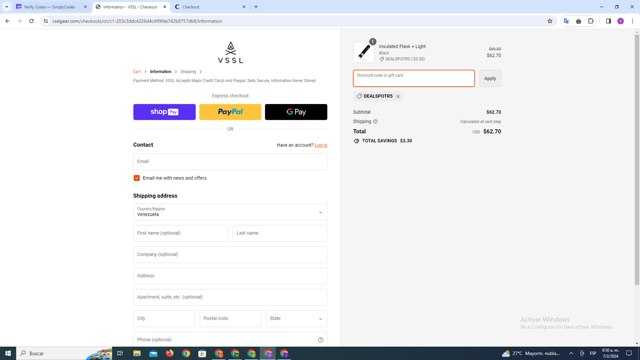Open the State dropdown
The width and height of the screenshot is (640, 360).
[296, 318]
